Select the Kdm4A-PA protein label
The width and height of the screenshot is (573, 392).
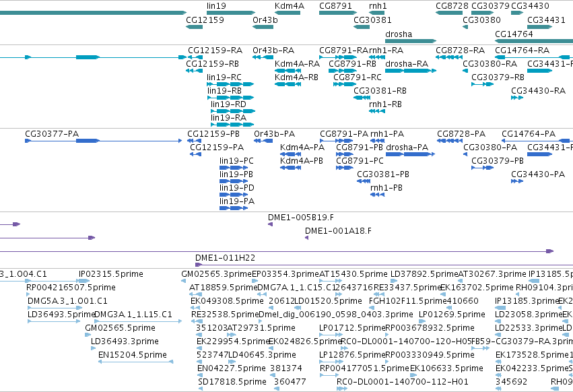coord(302,148)
